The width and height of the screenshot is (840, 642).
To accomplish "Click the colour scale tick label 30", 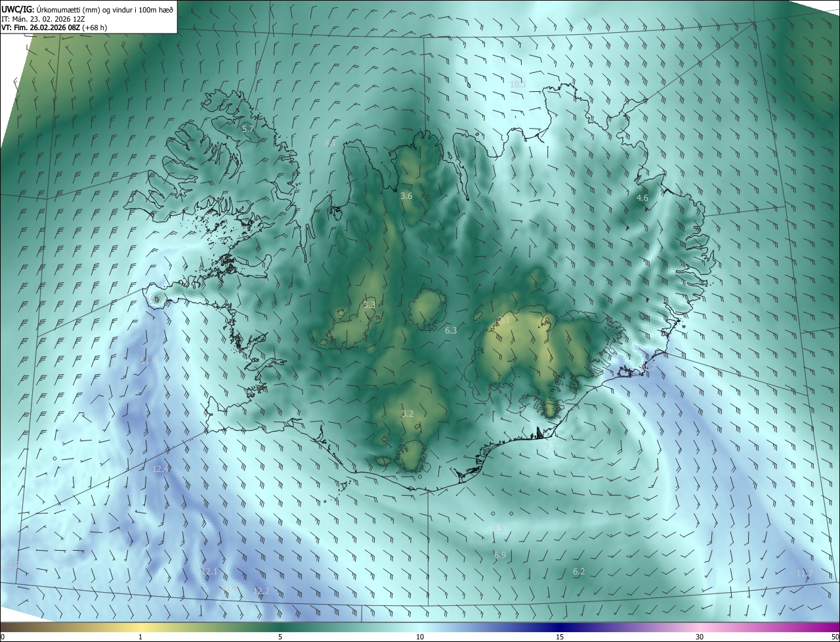I will [x=700, y=637].
